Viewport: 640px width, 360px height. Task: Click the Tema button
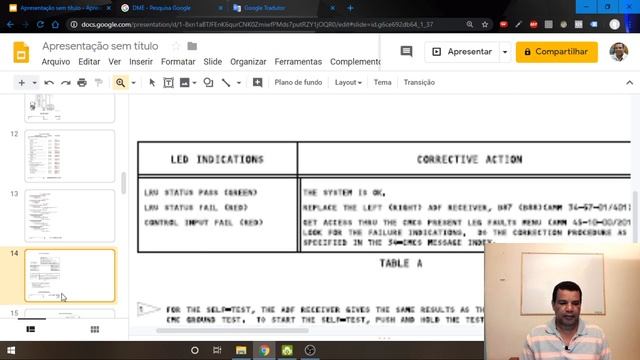[x=382, y=82]
